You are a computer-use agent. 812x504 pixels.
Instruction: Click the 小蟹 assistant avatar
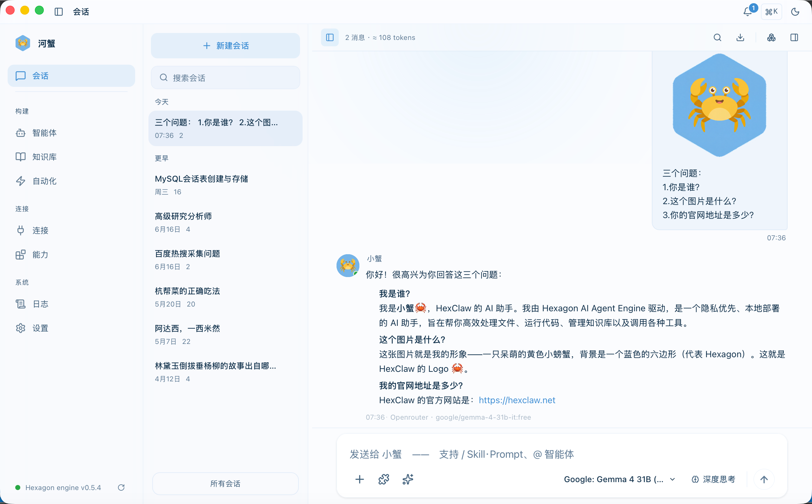click(348, 266)
